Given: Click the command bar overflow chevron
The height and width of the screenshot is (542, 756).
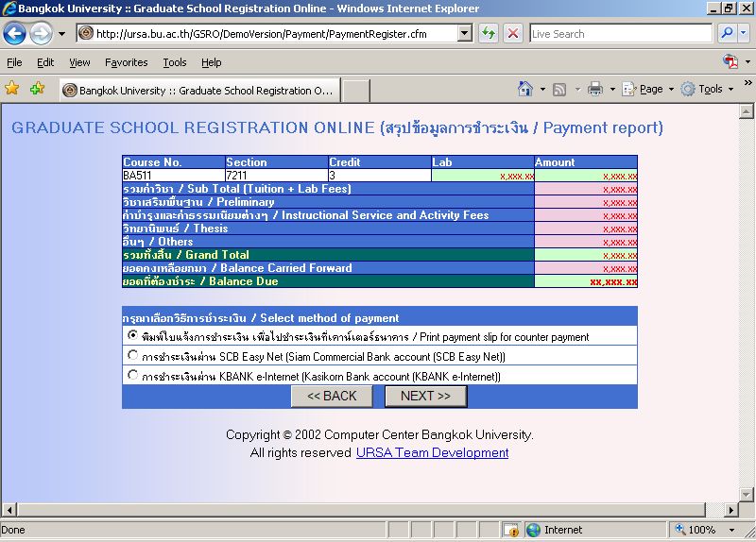Looking at the screenshot, I should (x=747, y=83).
